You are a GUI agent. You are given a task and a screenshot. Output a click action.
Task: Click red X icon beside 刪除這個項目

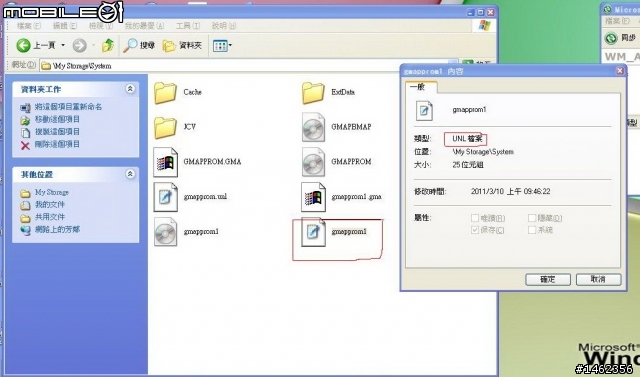coord(25,145)
